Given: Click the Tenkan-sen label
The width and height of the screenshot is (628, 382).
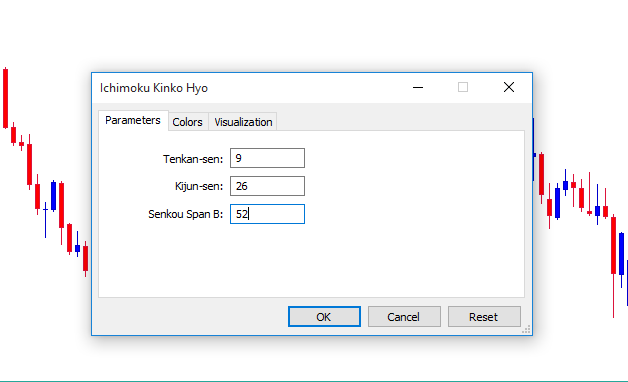Looking at the screenshot, I should [x=193, y=159].
